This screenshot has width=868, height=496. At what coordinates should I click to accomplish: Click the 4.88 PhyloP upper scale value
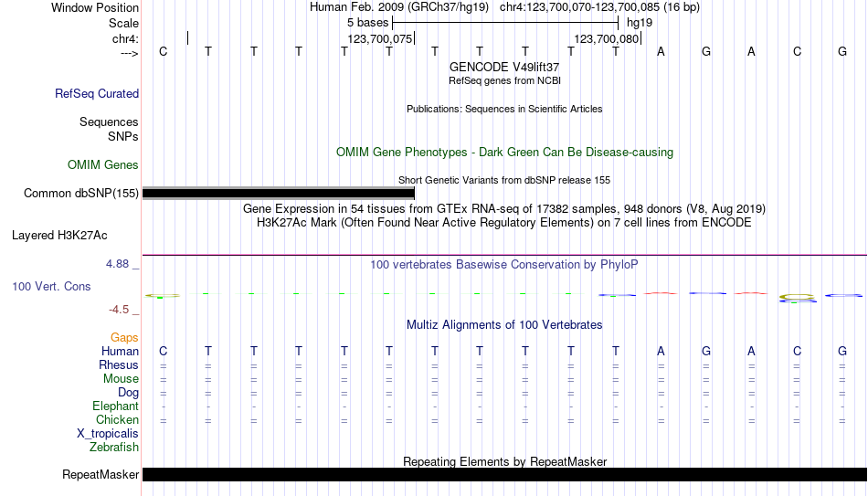(x=117, y=264)
